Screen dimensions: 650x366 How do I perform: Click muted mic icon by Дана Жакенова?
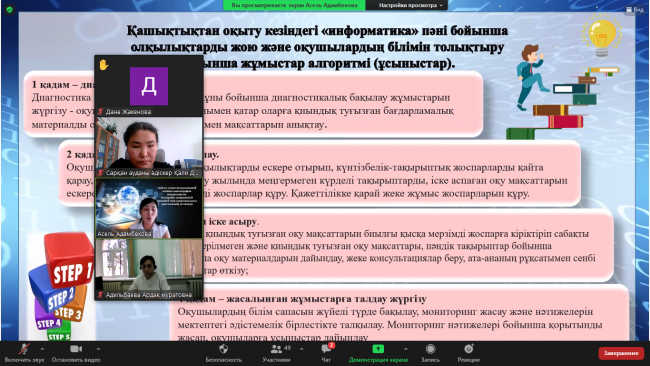[100, 111]
